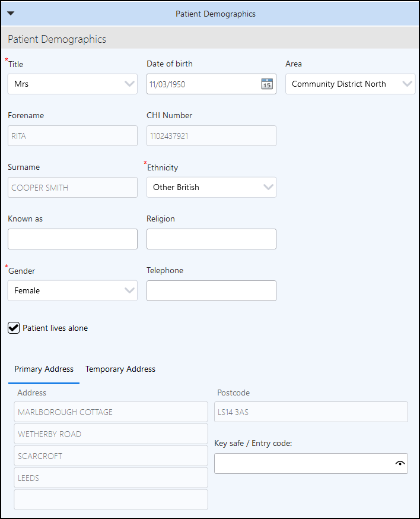The image size is (420, 519).
Task: Click the Known as text field
Action: (x=72, y=239)
